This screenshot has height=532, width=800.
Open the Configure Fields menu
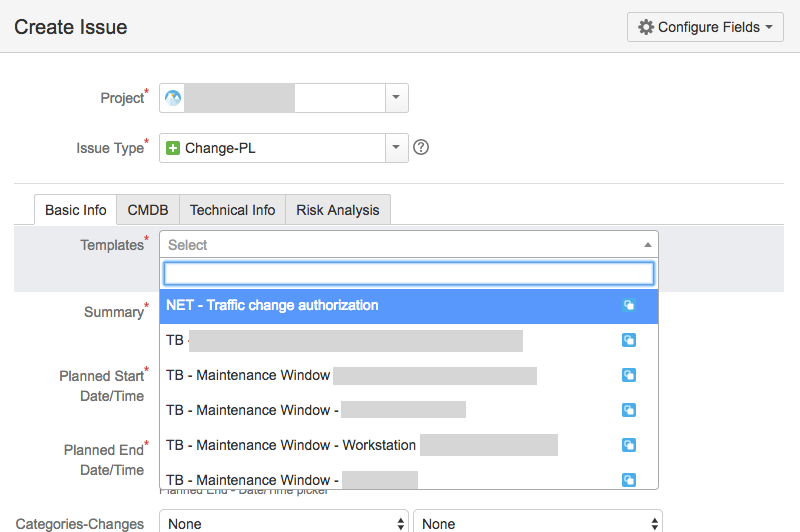click(x=705, y=27)
